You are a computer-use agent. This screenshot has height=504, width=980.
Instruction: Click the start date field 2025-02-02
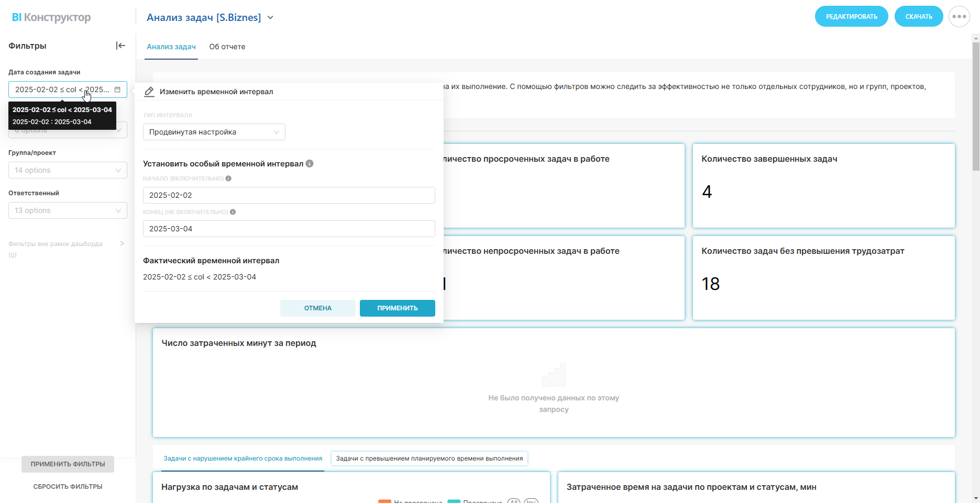(289, 195)
